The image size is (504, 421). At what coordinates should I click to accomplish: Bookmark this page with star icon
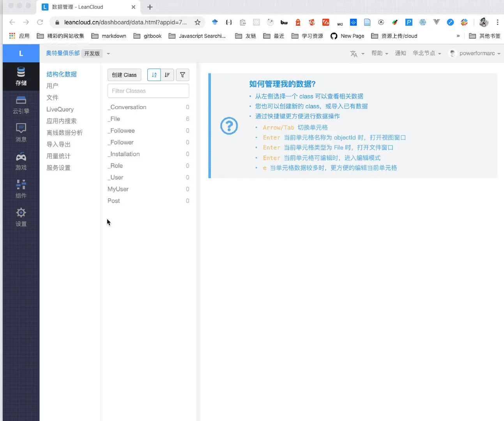tap(198, 22)
